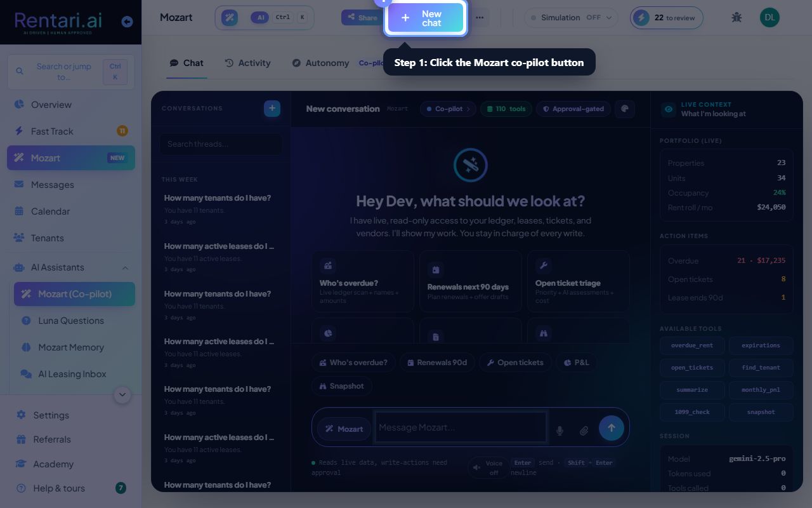
Task: Open Calendar in the sidebar
Action: 71,211
